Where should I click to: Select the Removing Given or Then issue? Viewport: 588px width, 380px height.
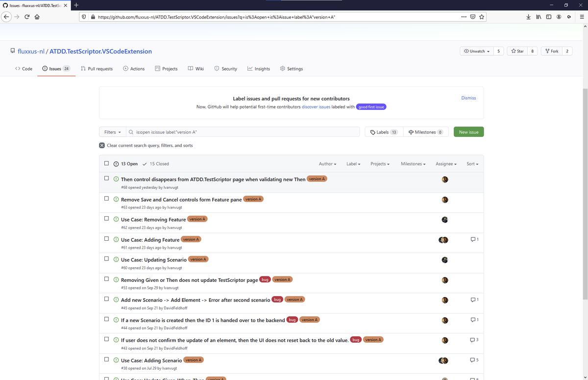106,279
